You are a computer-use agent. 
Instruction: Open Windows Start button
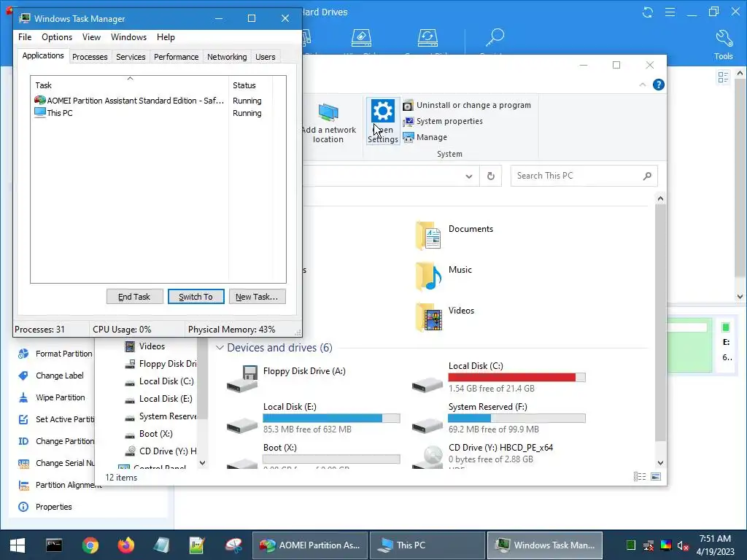pos(18,545)
